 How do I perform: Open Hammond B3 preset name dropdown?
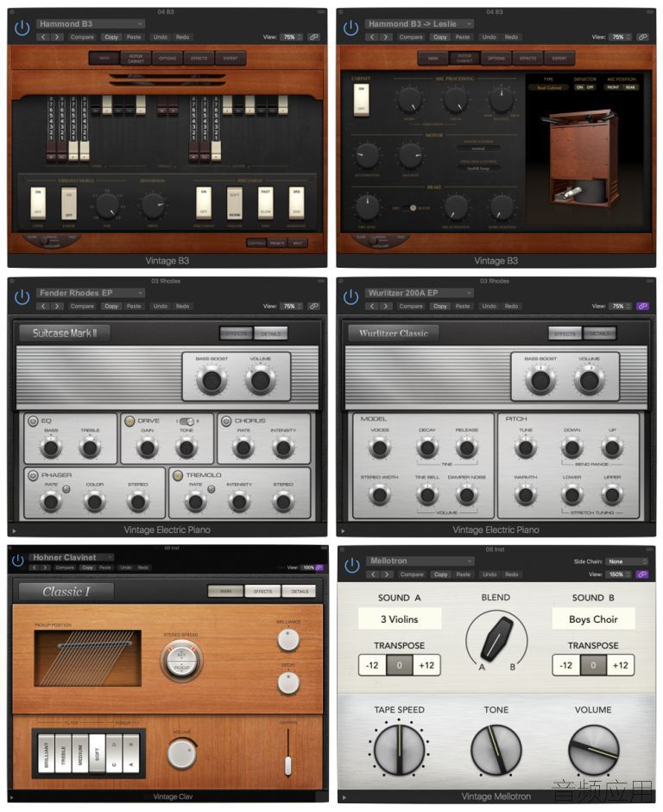(91, 24)
